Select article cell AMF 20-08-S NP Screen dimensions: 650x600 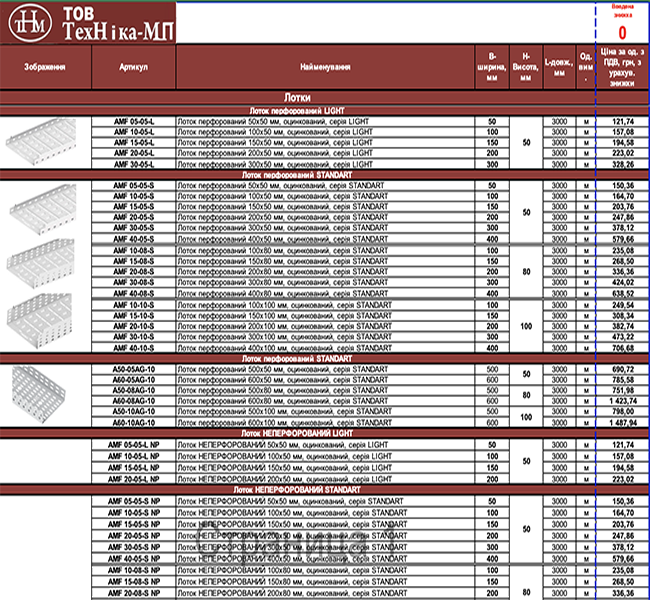133,593
